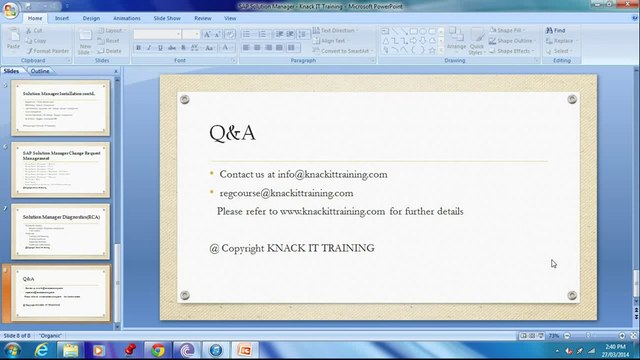640x360 pixels.
Task: Click the Change Case button
Action: [209, 48]
